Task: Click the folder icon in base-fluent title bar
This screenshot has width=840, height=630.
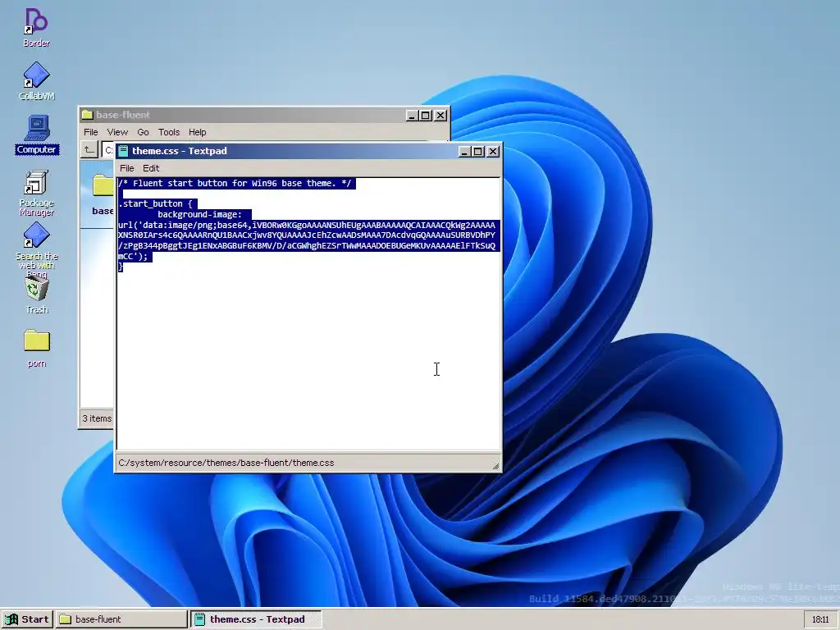Action: [x=87, y=115]
